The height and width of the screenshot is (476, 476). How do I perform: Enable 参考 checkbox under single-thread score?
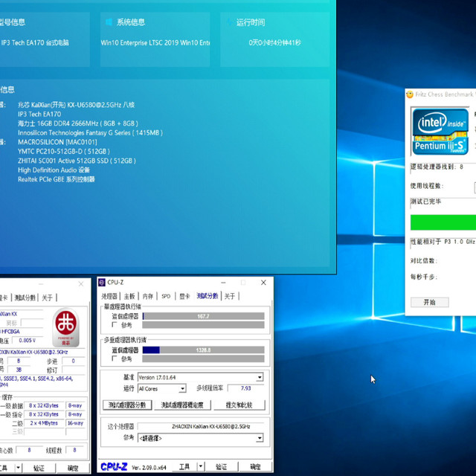point(113,324)
